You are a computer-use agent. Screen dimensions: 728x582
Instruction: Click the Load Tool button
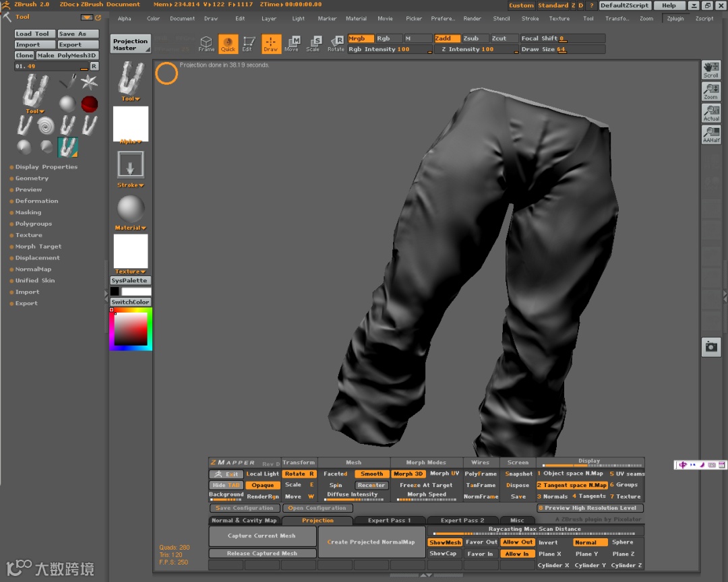(32, 34)
